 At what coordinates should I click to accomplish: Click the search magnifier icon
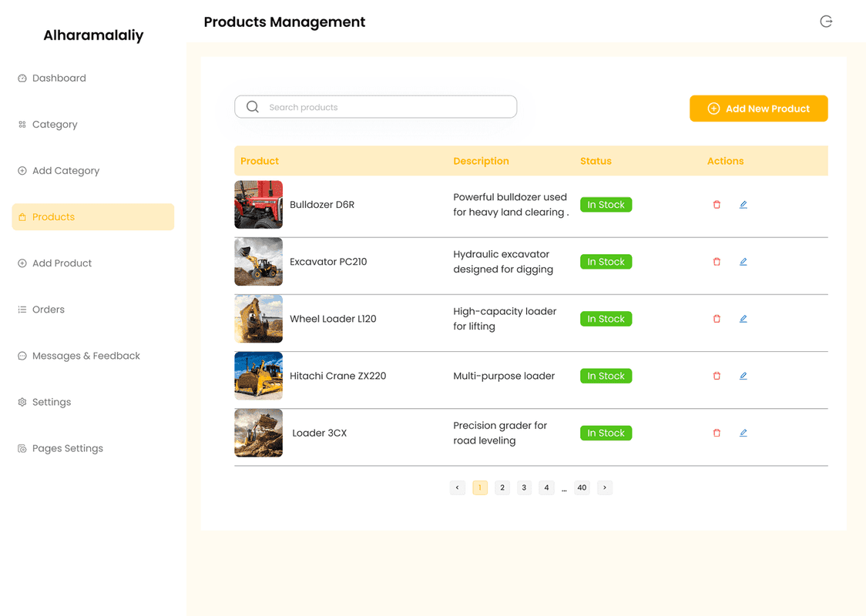[x=252, y=107]
